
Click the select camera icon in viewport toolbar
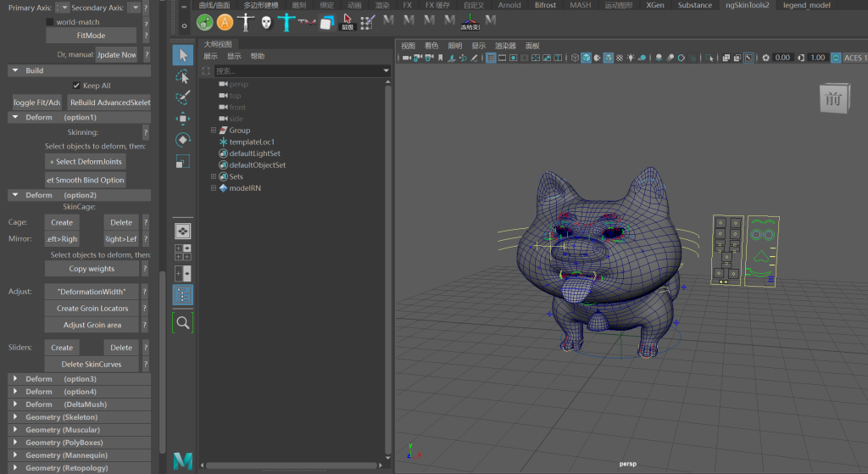[406, 58]
